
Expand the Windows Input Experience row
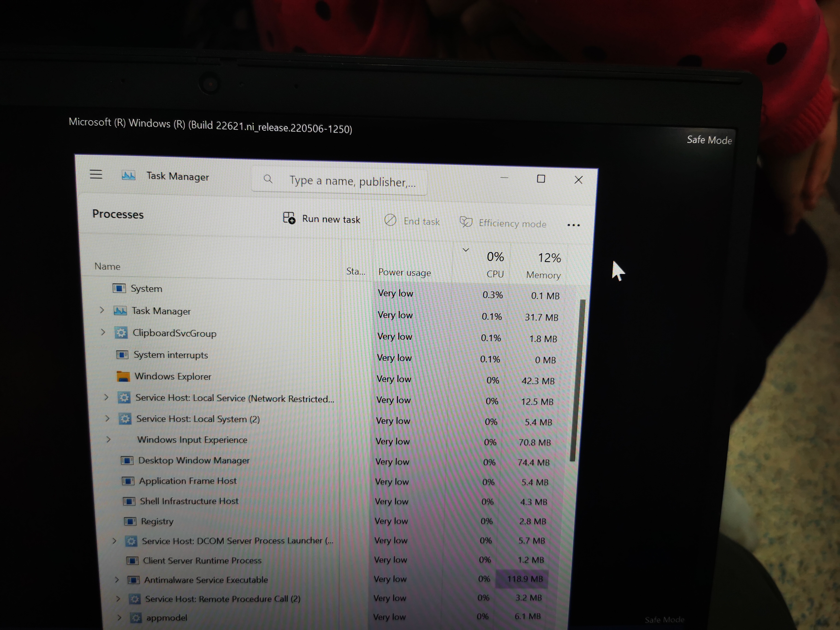click(109, 439)
